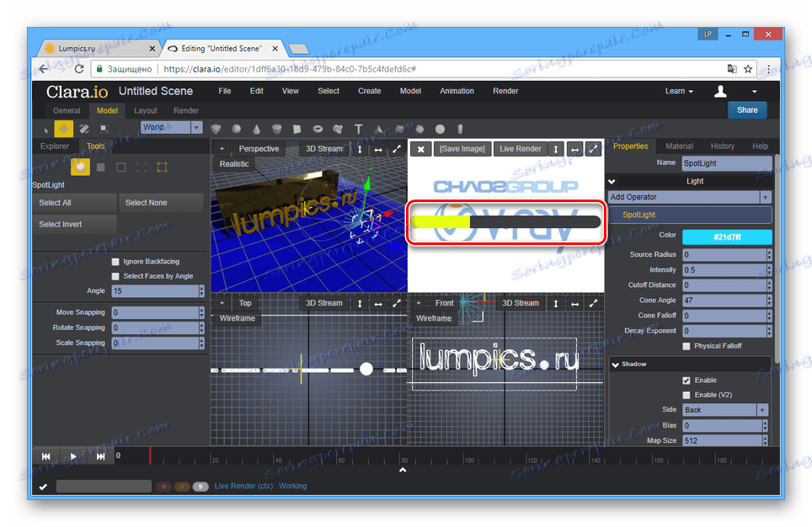Viewport: 812px width, 527px height.
Task: Toggle Ignore Backfacing checkbox
Action: [x=115, y=262]
